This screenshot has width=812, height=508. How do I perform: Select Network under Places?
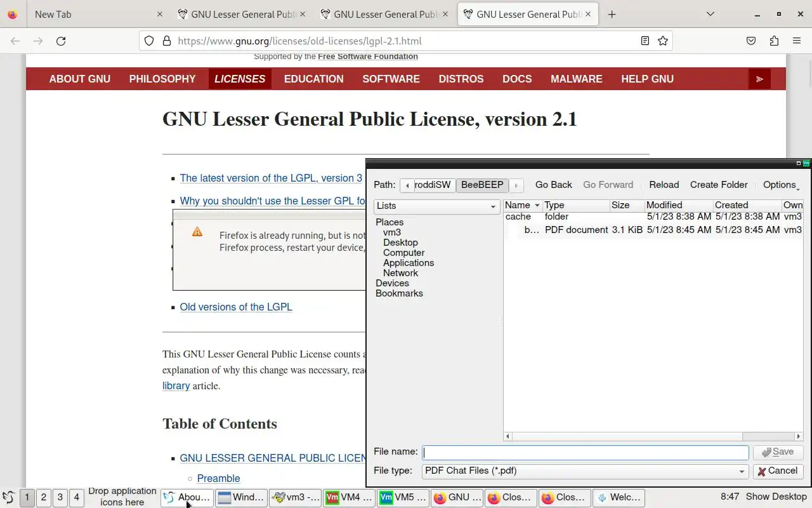[400, 273]
